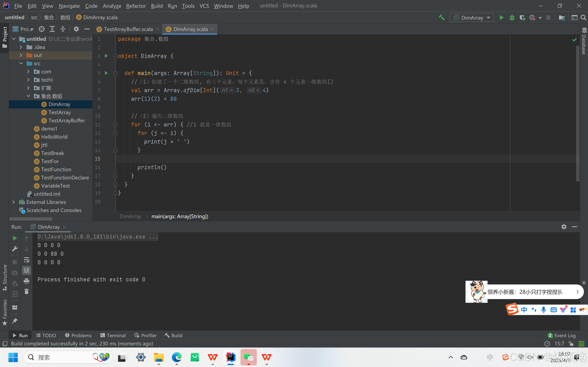588x367 pixels.
Task: Switch to TestArrayBuffer.scala editor tab
Action: 128,29
